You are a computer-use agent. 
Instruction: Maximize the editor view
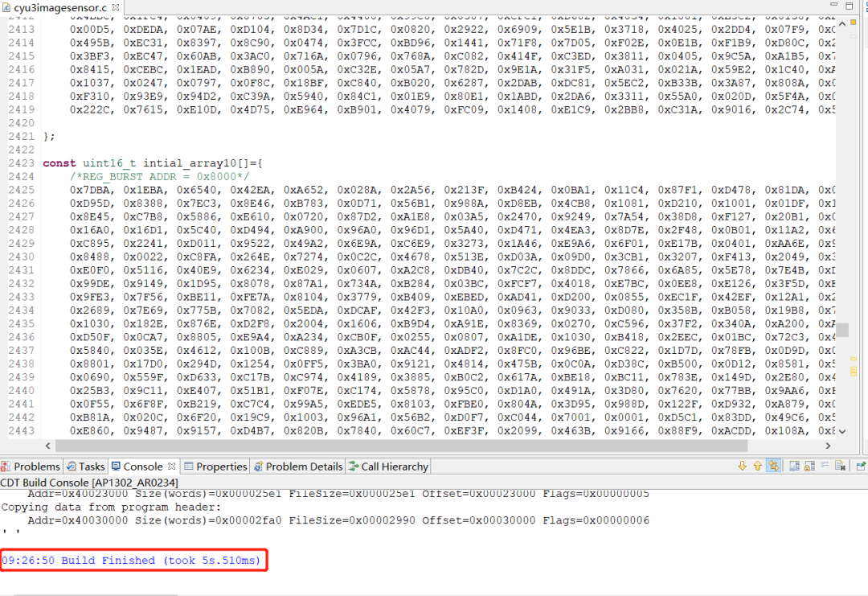850,6
